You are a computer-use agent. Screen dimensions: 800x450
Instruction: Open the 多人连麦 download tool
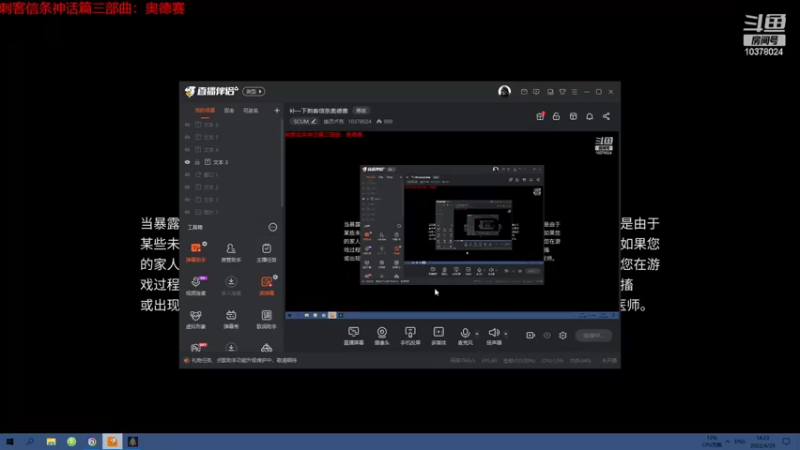point(231,286)
